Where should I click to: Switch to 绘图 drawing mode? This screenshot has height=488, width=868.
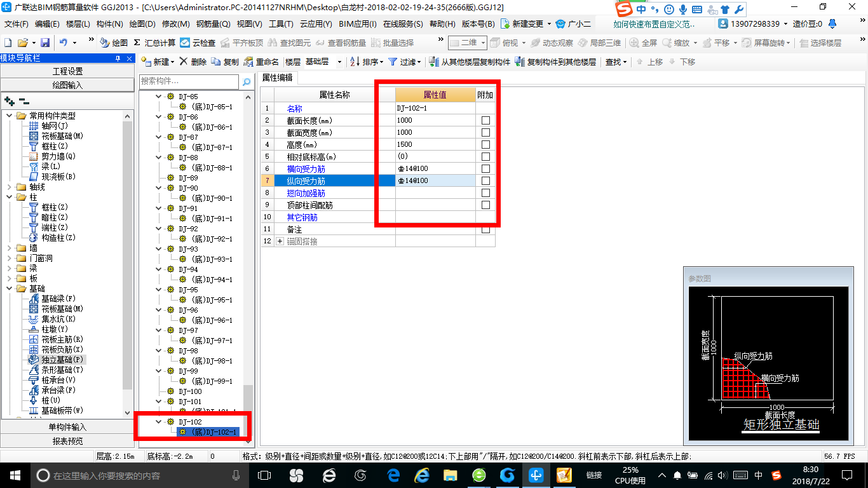[114, 43]
